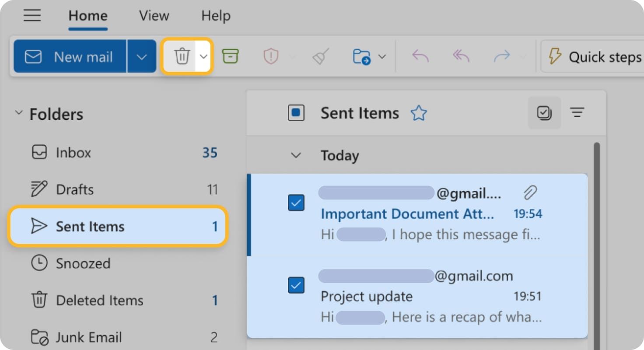
Task: Sweep messages with the broom icon
Action: [320, 56]
